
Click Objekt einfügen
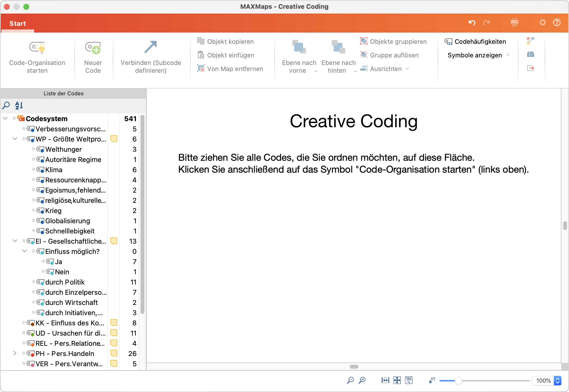click(226, 55)
